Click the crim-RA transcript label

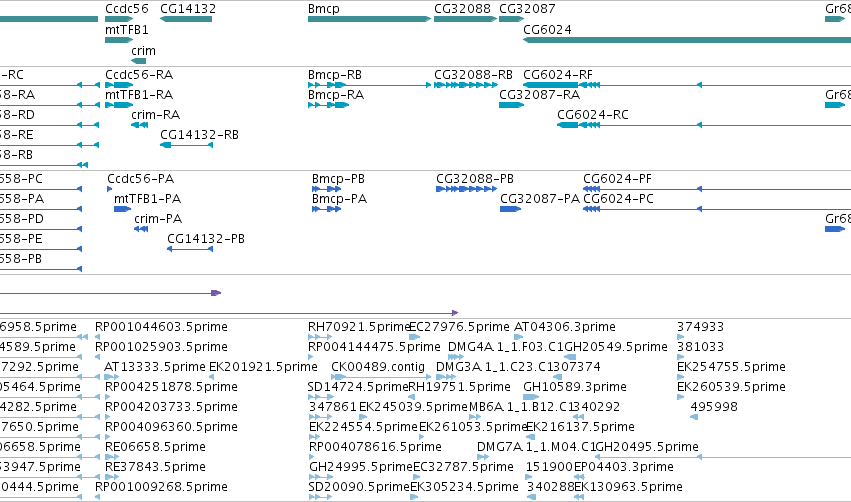coord(155,115)
